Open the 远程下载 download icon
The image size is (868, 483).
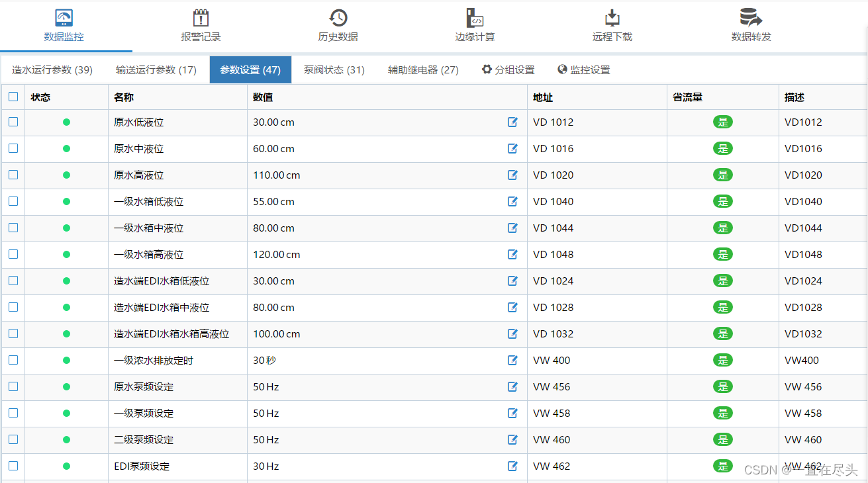click(612, 18)
